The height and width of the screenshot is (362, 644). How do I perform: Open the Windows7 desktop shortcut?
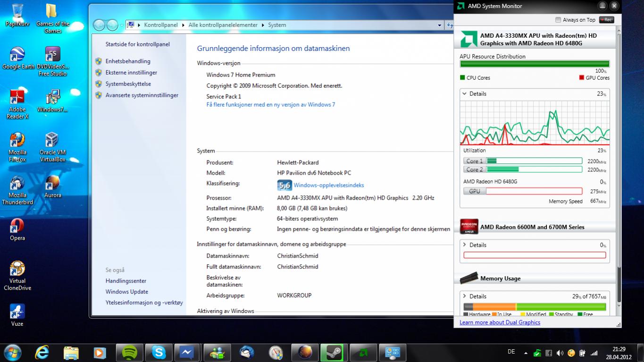click(52, 101)
